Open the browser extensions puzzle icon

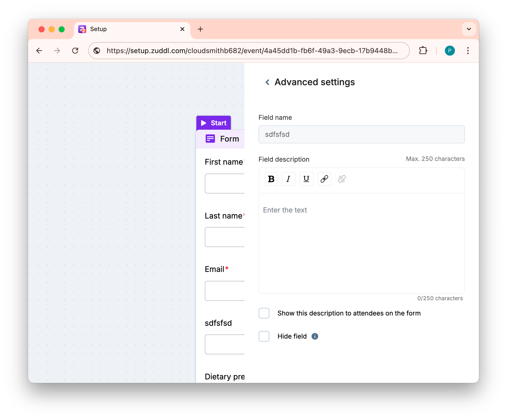click(423, 51)
